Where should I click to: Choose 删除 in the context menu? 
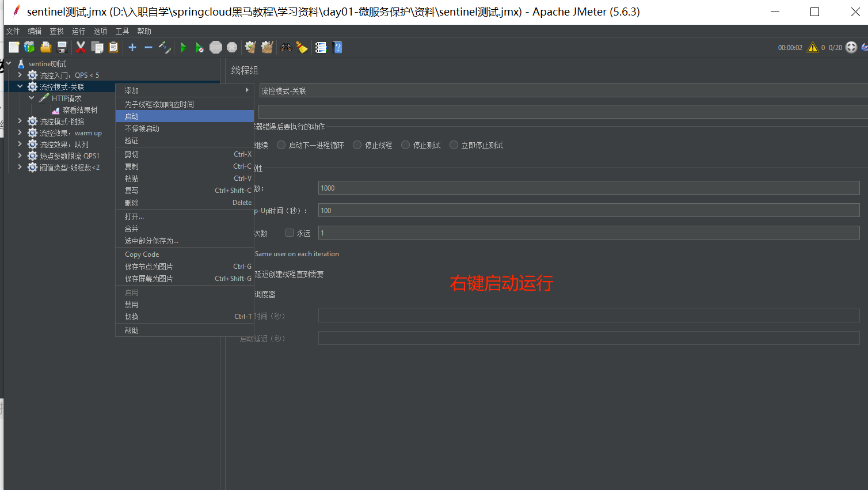(185, 203)
